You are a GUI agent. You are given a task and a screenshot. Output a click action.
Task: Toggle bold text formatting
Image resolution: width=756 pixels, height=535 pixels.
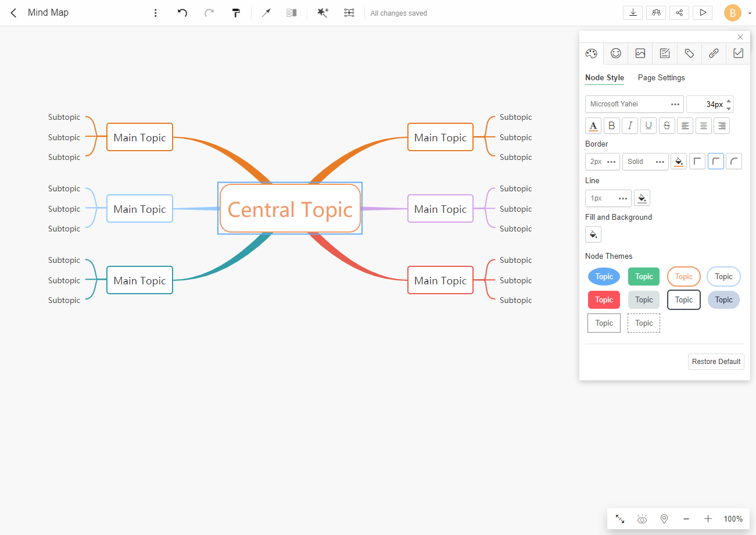click(x=611, y=126)
